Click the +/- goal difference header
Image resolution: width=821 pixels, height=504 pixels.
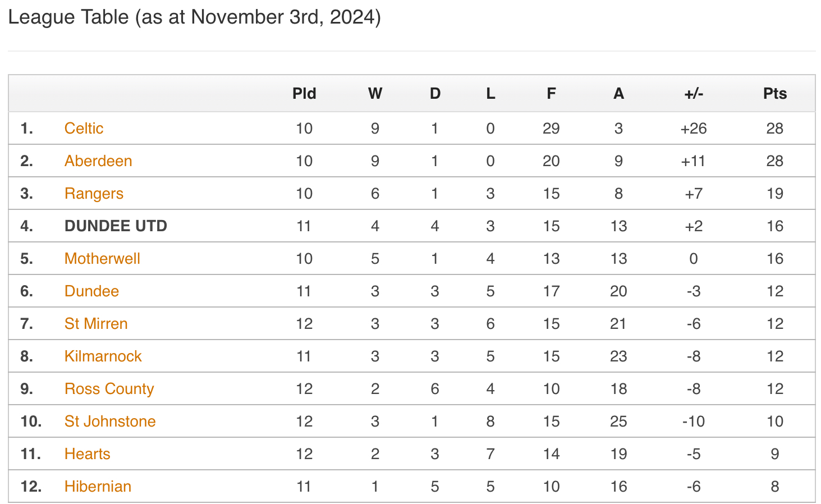click(x=694, y=94)
